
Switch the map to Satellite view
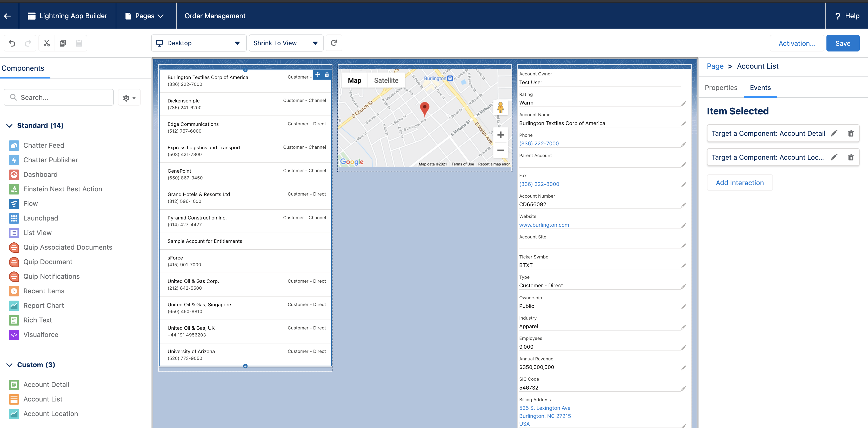click(386, 80)
